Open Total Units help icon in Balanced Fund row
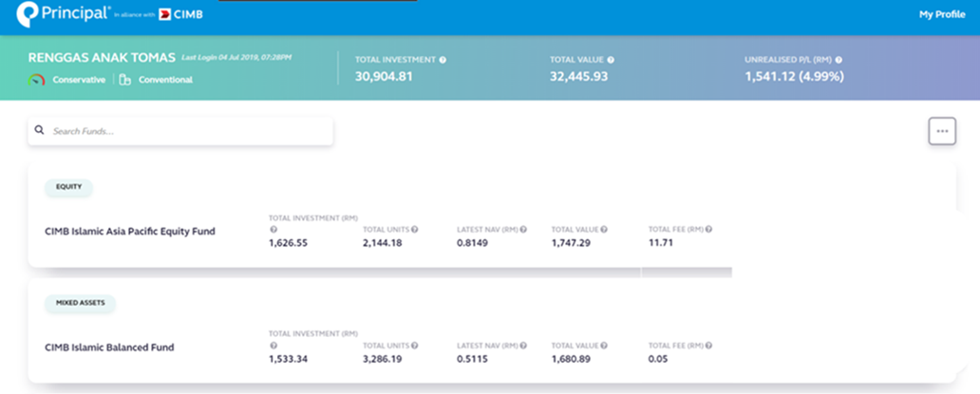980x394 pixels. coord(414,346)
